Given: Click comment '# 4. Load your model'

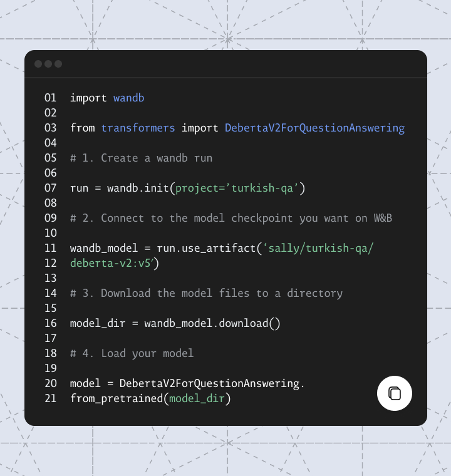Looking at the screenshot, I should click(132, 353).
